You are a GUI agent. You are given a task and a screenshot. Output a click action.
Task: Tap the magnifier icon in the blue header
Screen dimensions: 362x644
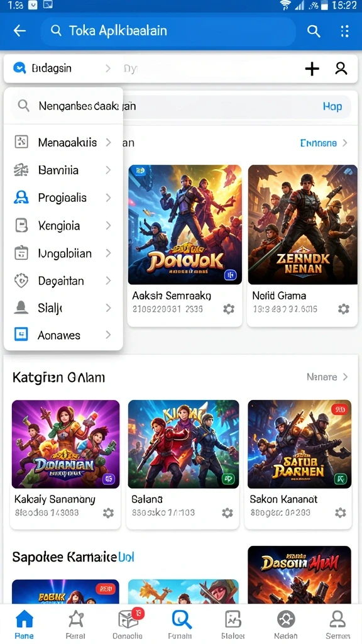tap(314, 31)
